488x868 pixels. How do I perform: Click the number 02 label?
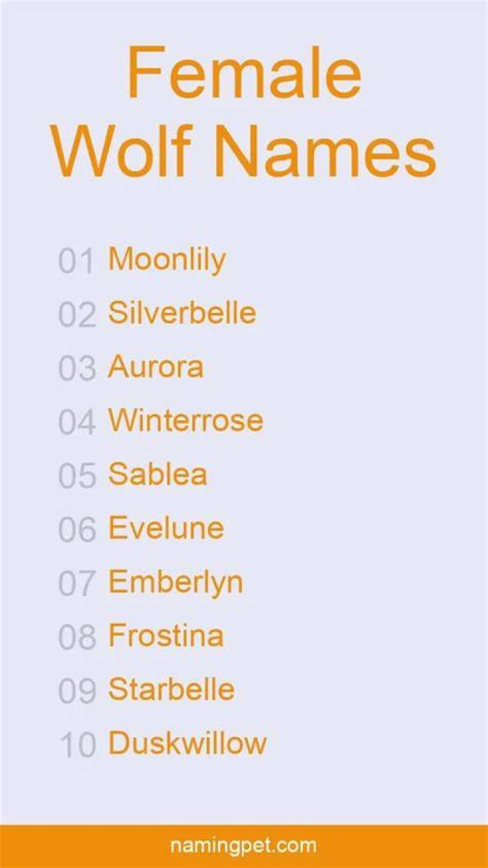77,316
